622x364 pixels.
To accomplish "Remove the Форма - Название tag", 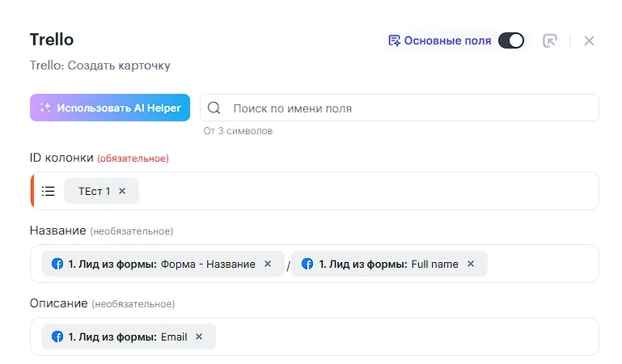I will (268, 264).
